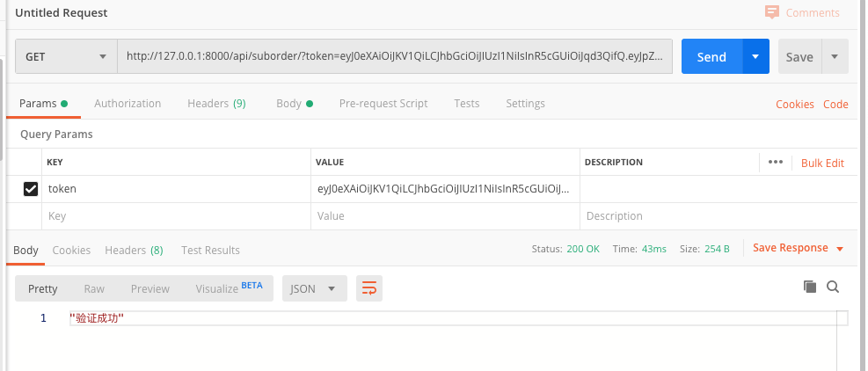Viewport: 868px width, 371px height.
Task: Click the 254 B response size
Action: tap(717, 249)
